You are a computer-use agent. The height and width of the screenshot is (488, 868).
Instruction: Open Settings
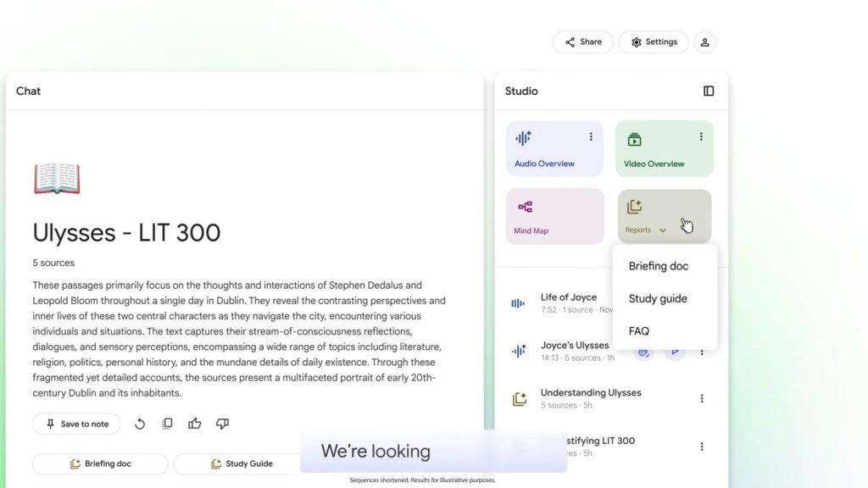(x=654, y=42)
